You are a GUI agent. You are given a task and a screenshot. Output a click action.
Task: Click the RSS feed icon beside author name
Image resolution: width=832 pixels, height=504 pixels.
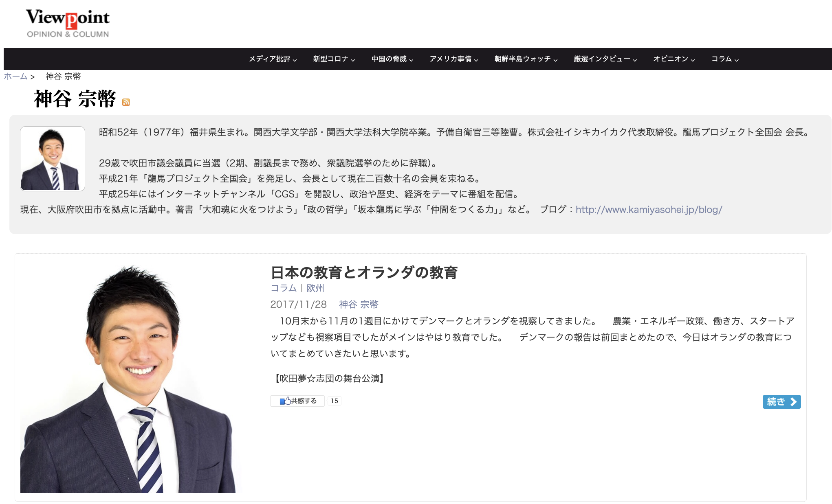click(126, 102)
